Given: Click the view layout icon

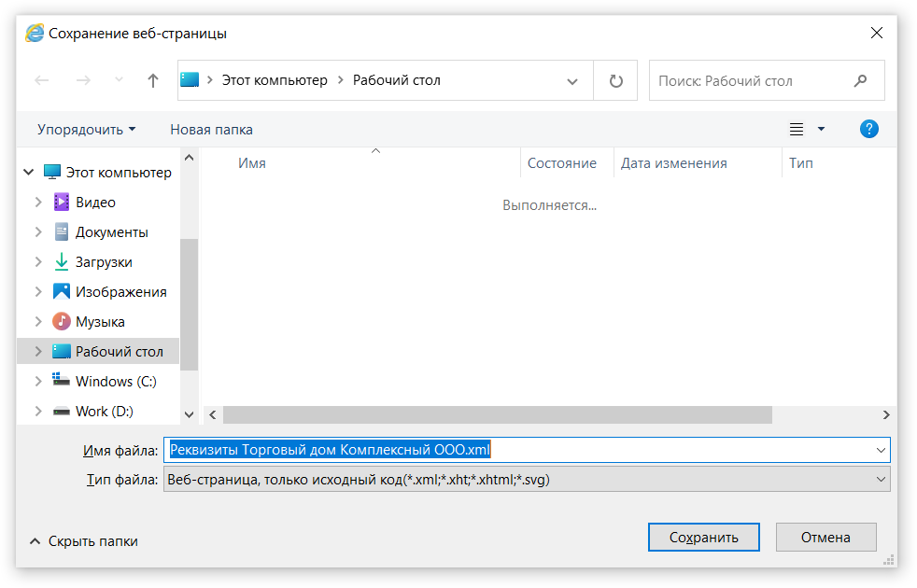Looking at the screenshot, I should pyautogui.click(x=797, y=130).
